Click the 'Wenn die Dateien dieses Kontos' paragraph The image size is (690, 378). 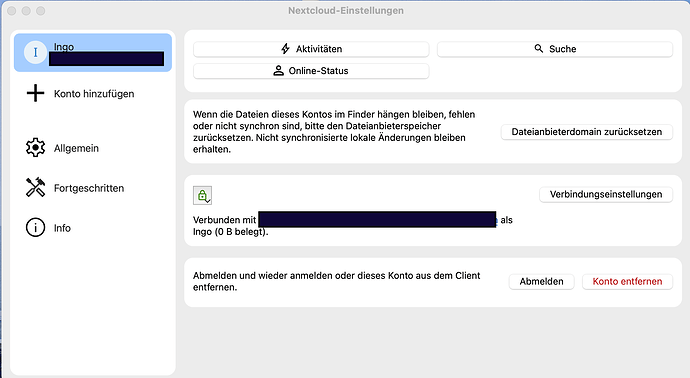click(334, 132)
